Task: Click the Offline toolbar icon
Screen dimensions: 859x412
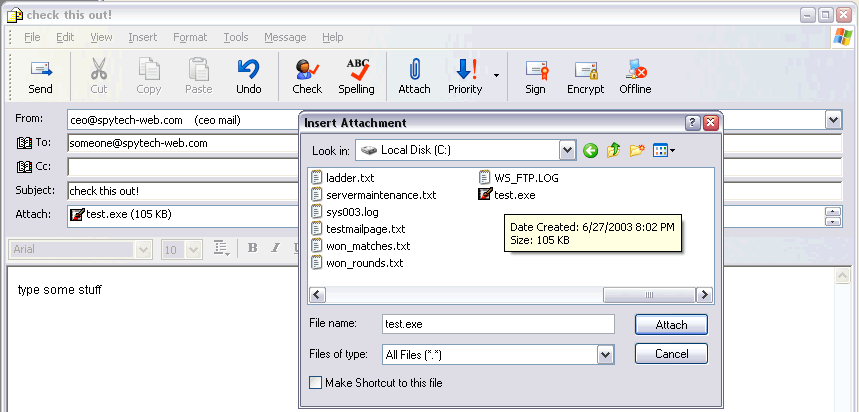Action: tap(635, 76)
